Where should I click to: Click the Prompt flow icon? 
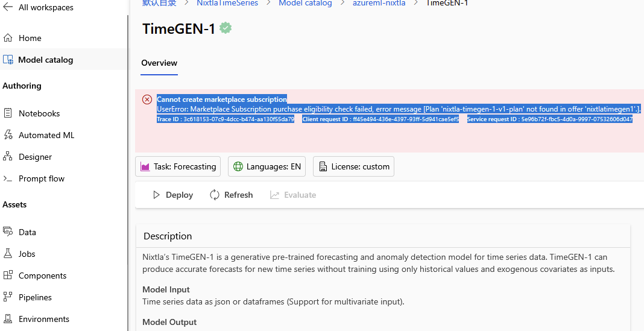click(x=8, y=178)
